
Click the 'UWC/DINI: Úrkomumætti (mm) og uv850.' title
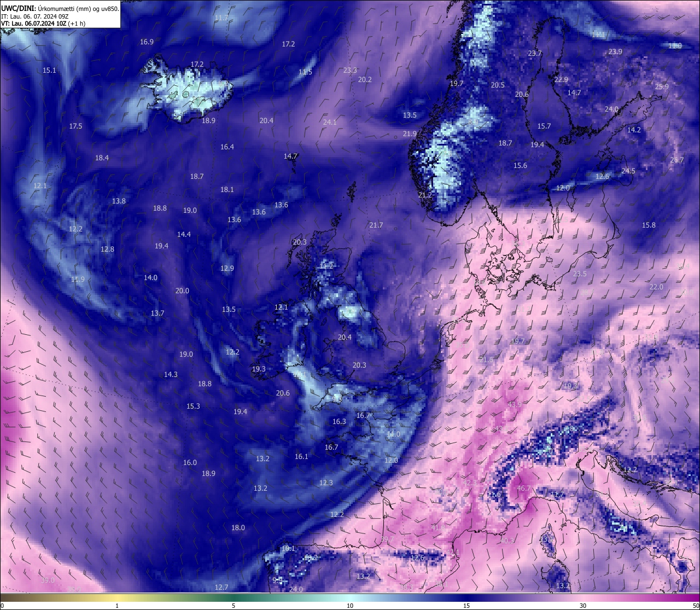pyautogui.click(x=60, y=9)
